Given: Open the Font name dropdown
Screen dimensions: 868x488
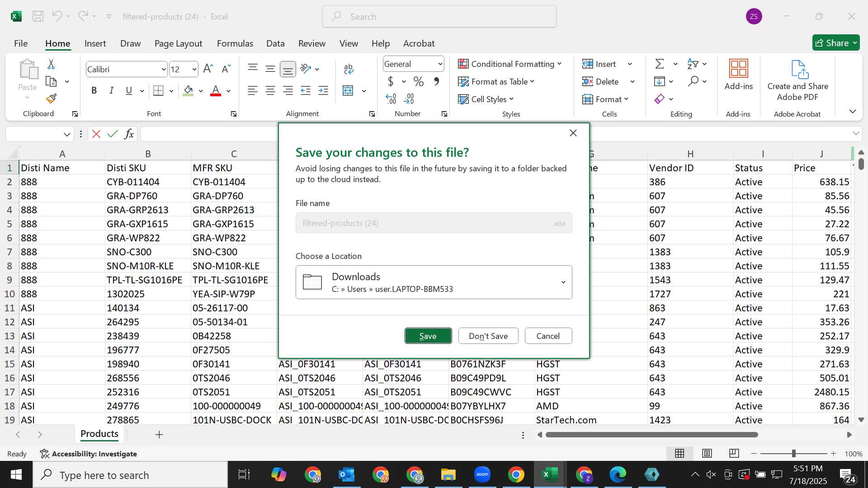Looking at the screenshot, I should [164, 70].
